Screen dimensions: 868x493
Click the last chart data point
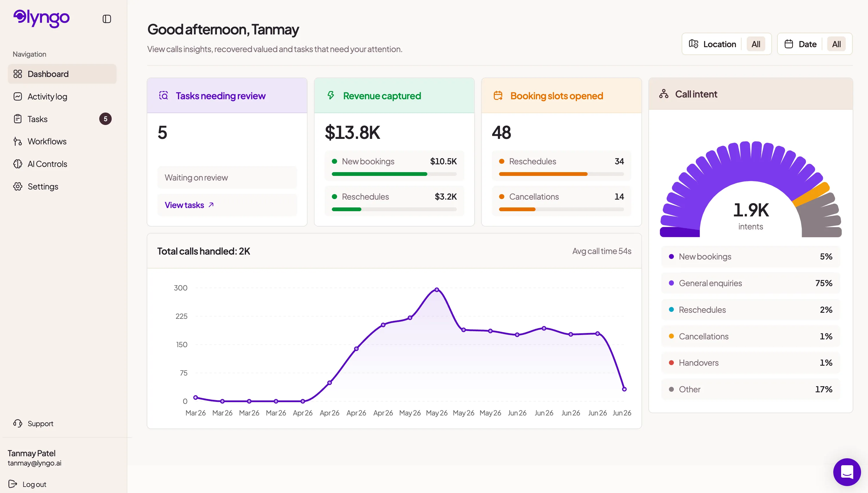(x=624, y=389)
